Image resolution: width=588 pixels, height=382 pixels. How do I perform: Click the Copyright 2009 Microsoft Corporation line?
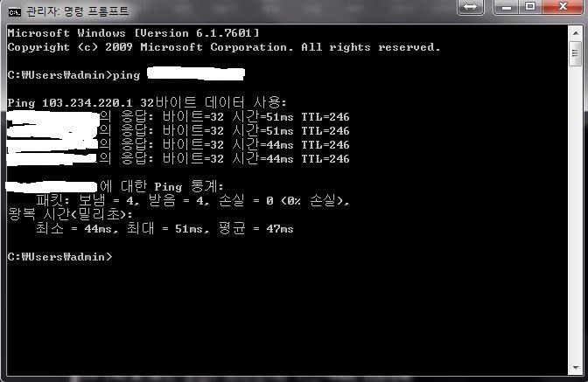(x=223, y=47)
